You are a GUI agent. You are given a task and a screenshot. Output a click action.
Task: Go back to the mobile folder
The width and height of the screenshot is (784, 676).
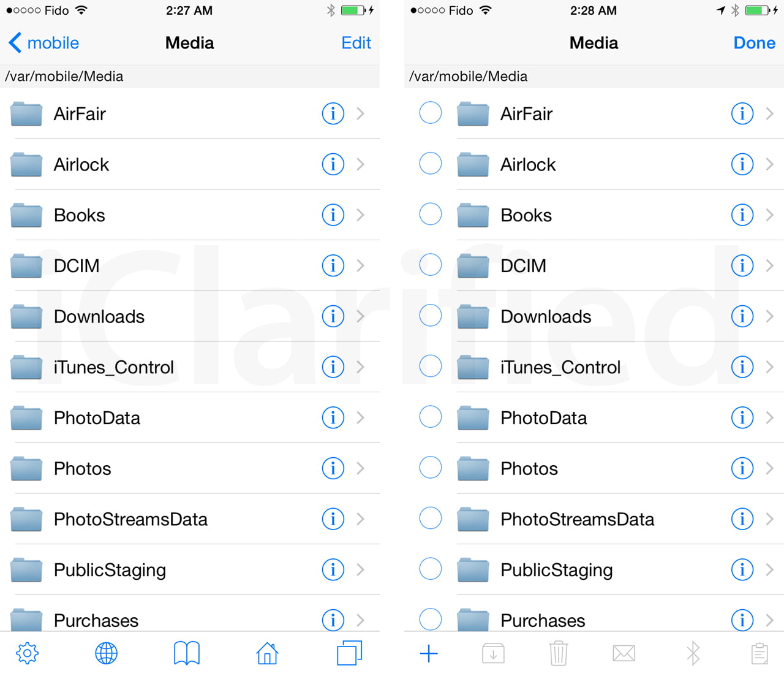point(44,43)
